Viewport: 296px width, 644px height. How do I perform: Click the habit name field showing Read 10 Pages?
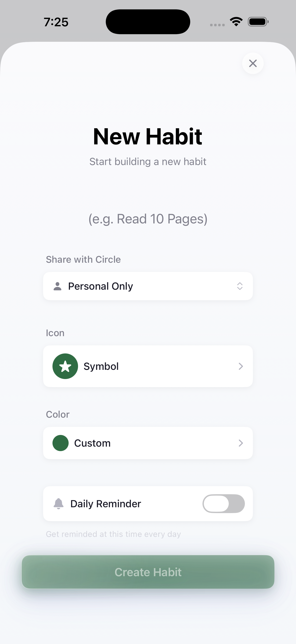pyautogui.click(x=148, y=218)
